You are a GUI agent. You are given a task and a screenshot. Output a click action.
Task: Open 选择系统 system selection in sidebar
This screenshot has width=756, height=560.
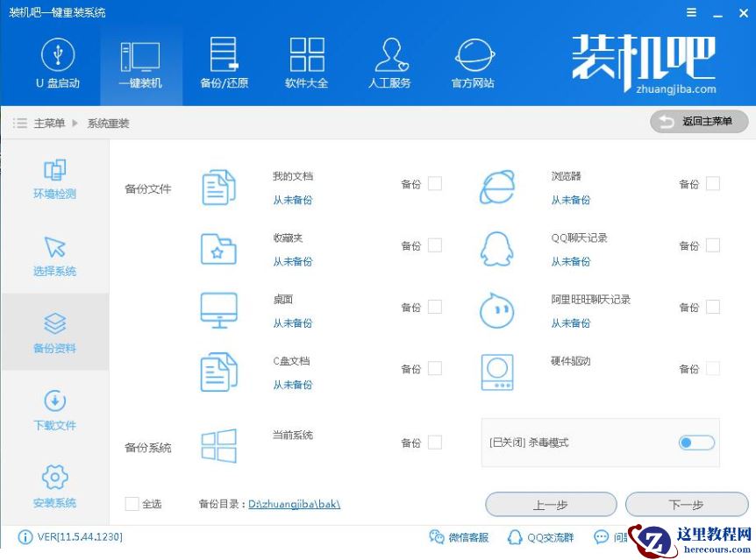point(54,255)
